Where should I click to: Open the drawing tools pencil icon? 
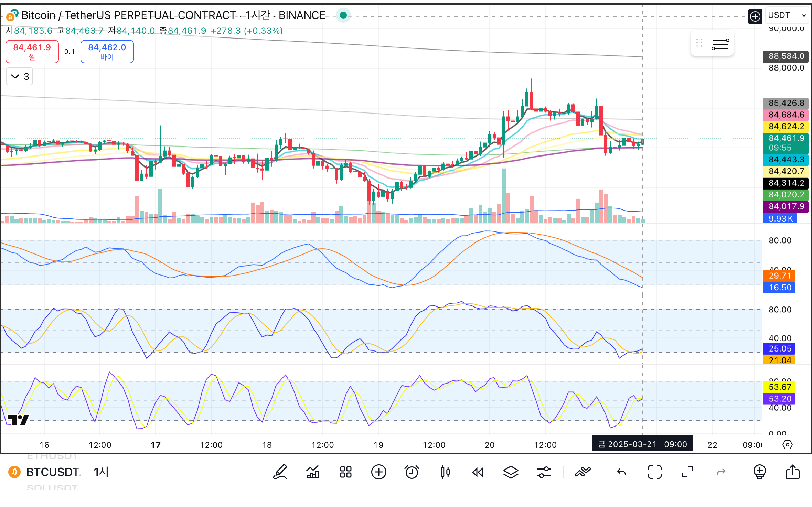[x=280, y=472]
